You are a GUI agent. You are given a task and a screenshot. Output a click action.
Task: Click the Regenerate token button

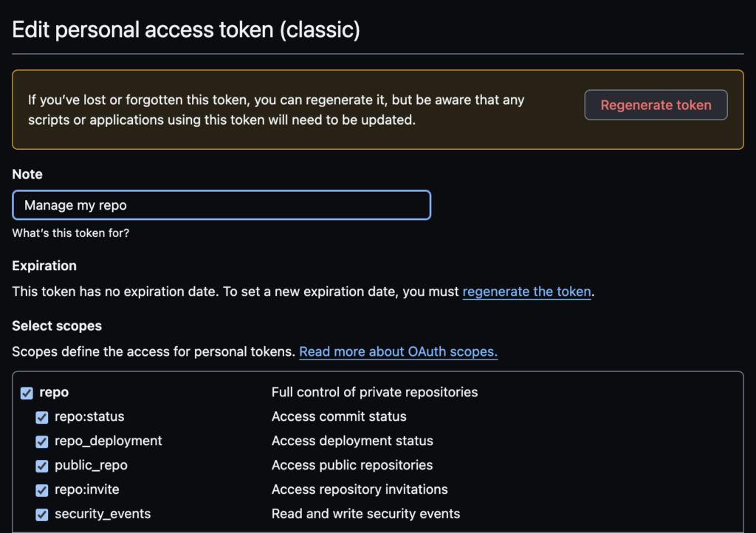(x=656, y=105)
